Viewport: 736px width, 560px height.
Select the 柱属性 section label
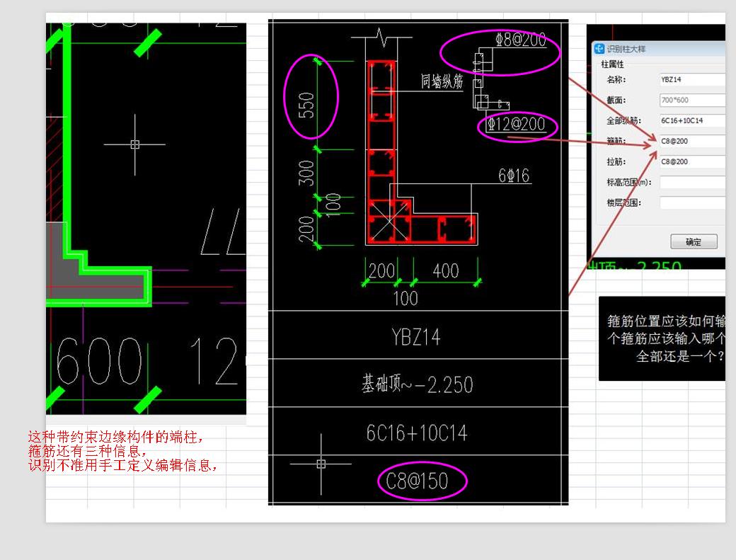pyautogui.click(x=612, y=64)
